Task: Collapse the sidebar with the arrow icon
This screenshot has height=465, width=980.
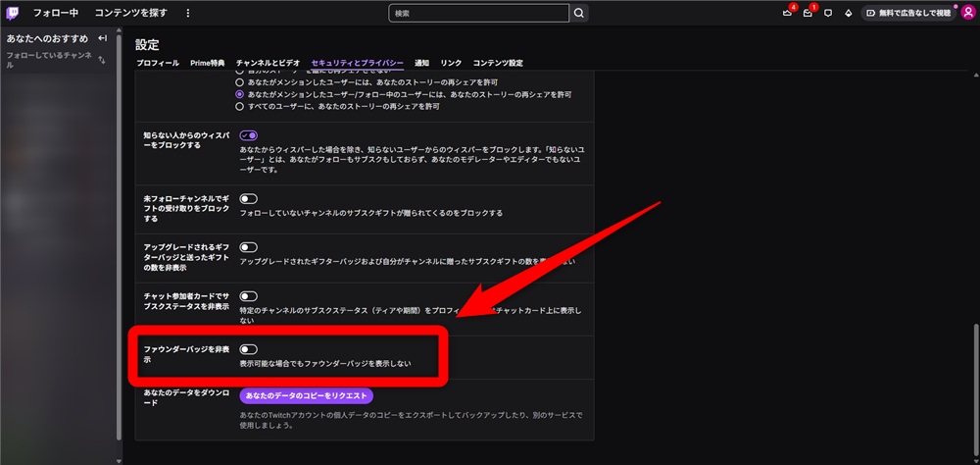Action: (103, 39)
